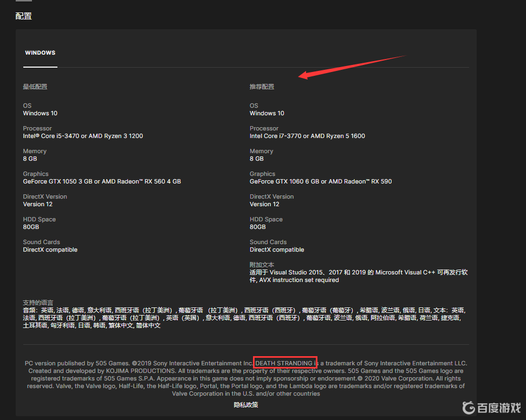Click minimum DirectX Version 12 value

tap(37, 204)
